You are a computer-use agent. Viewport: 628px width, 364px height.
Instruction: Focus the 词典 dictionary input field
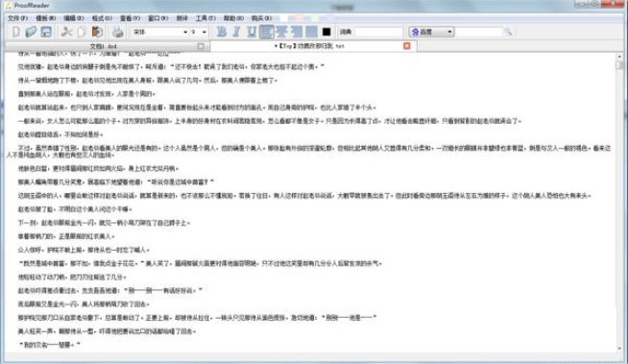tap(378, 32)
